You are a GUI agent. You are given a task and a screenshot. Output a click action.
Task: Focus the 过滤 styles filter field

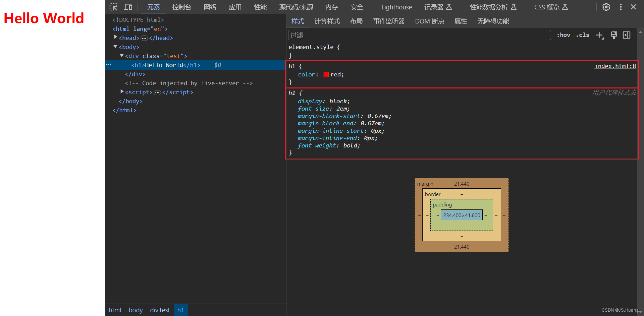pos(419,35)
